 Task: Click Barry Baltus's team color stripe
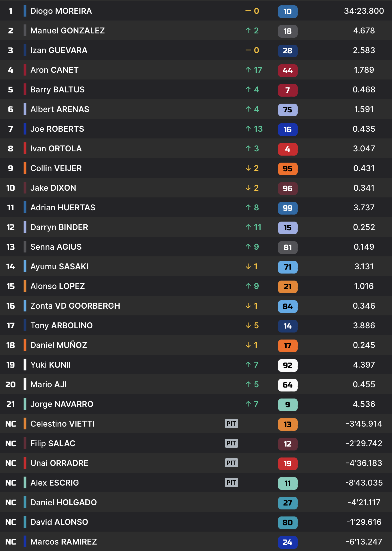coord(25,90)
